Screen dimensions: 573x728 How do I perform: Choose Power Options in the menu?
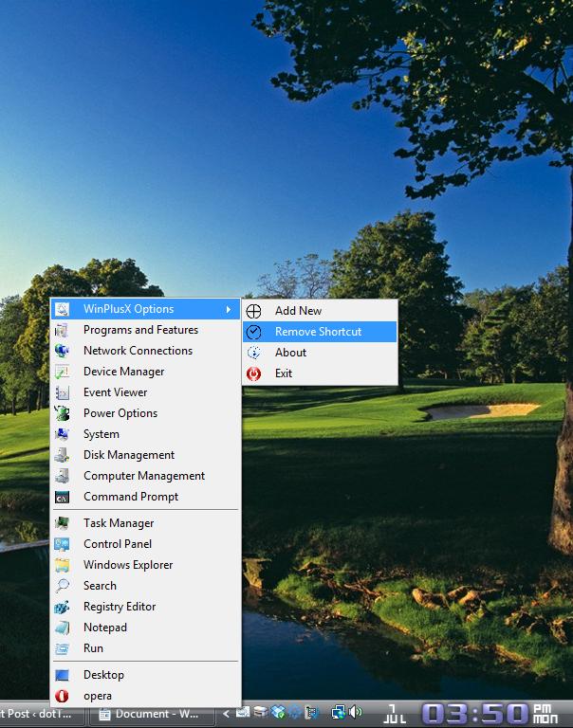tap(120, 413)
